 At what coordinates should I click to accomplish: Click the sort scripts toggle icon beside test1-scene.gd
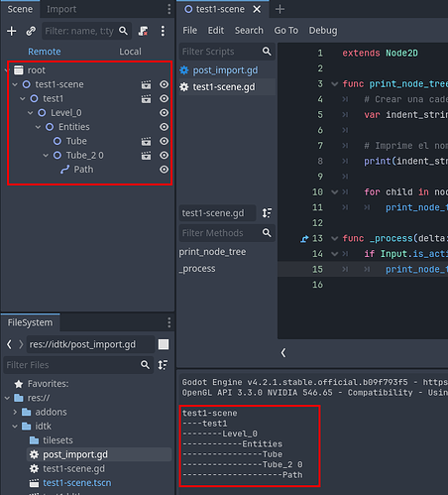tap(267, 213)
